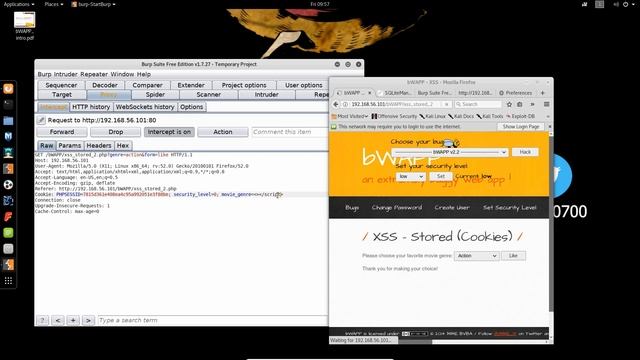Image resolution: width=640 pixels, height=360 pixels.
Task: Switch to the Comparer tab
Action: (x=147, y=85)
